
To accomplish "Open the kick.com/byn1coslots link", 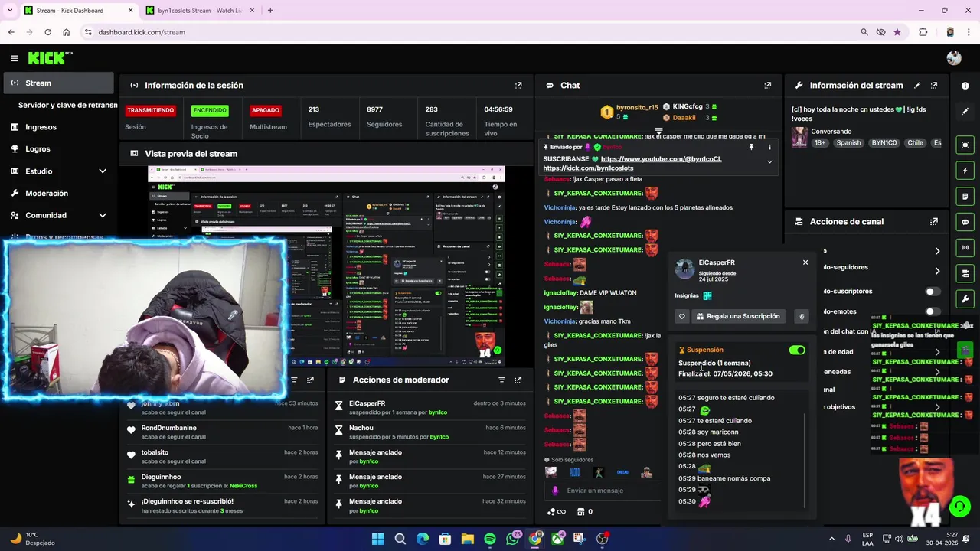I will (588, 168).
